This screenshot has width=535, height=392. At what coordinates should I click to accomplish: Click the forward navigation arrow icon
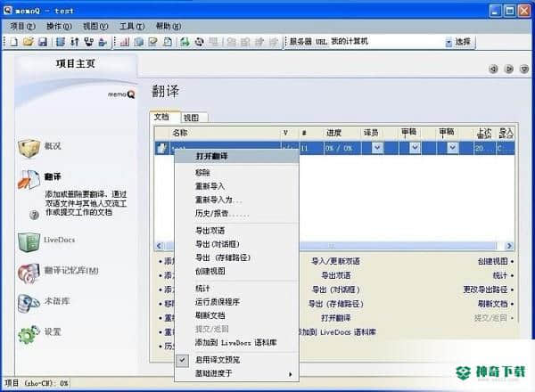pos(509,69)
